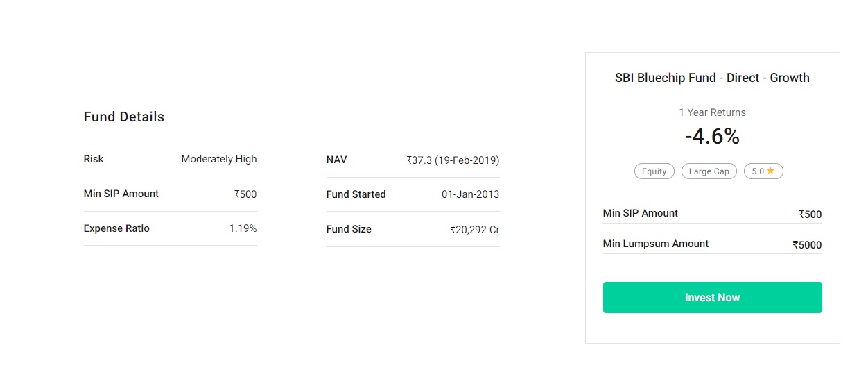This screenshot has width=868, height=379.
Task: Select Expense Ratio value 1.19%
Action: click(x=243, y=228)
